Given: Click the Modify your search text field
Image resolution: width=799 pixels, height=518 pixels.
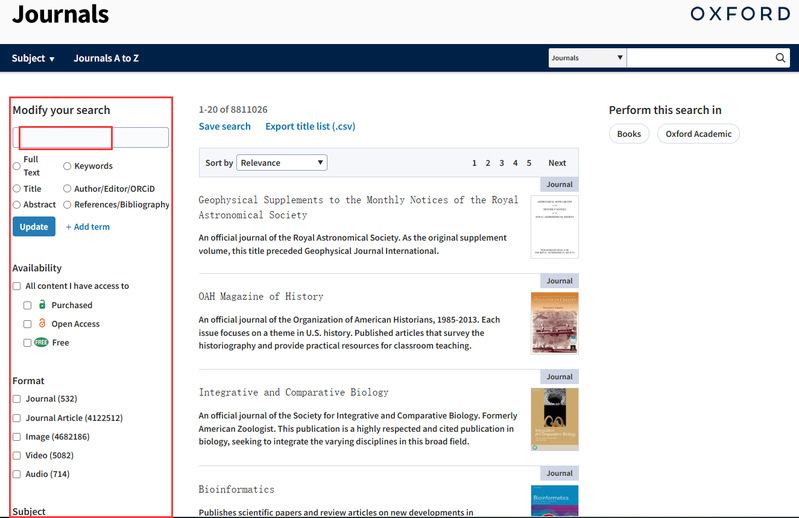Looking at the screenshot, I should click(x=90, y=138).
